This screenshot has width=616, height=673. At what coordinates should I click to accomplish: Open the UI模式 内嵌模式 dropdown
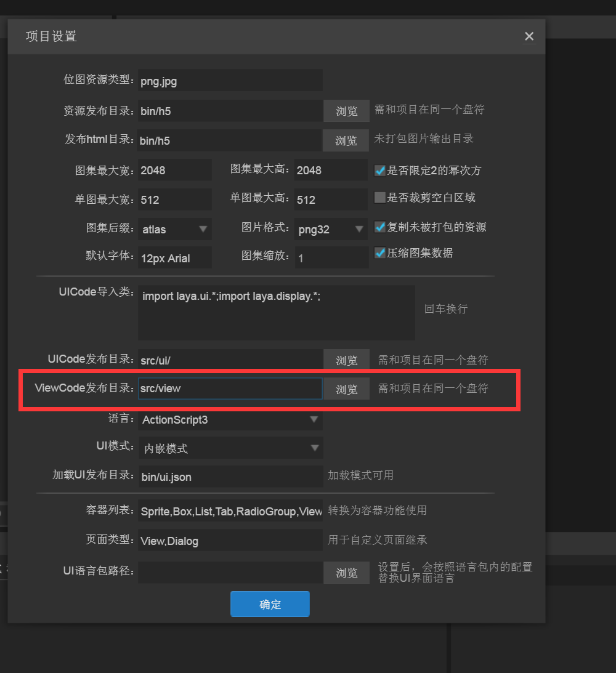[x=230, y=448]
